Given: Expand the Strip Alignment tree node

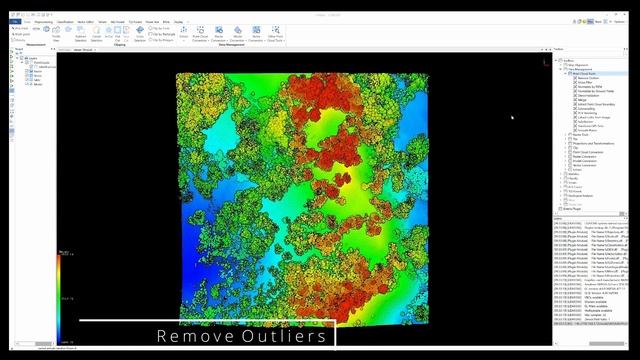Looking at the screenshot, I should point(561,65).
